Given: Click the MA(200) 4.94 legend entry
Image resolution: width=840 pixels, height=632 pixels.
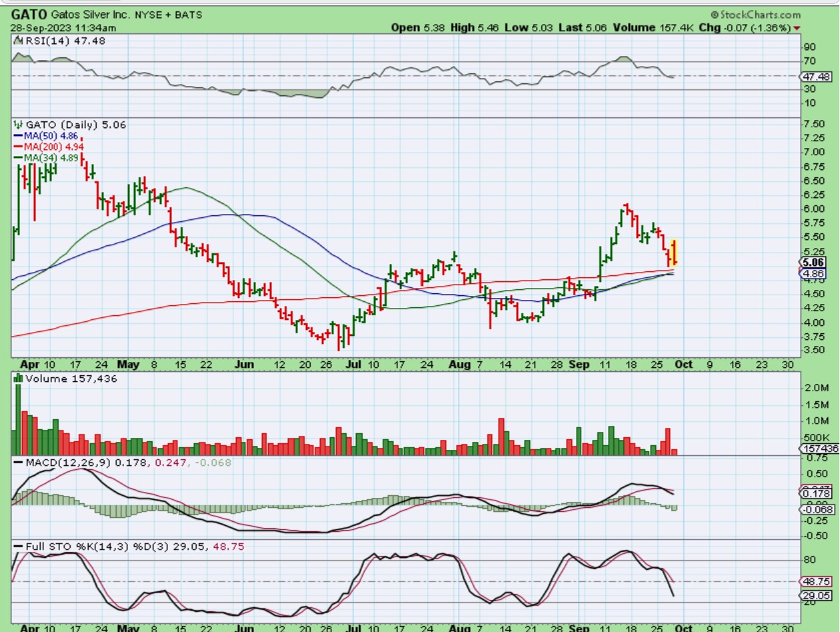Looking at the screenshot, I should pos(50,146).
